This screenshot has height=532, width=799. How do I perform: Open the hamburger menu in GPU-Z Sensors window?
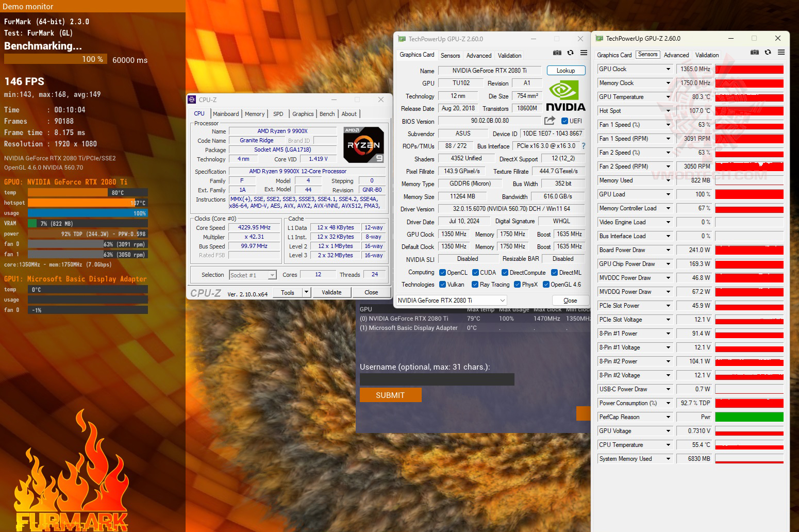pyautogui.click(x=781, y=53)
